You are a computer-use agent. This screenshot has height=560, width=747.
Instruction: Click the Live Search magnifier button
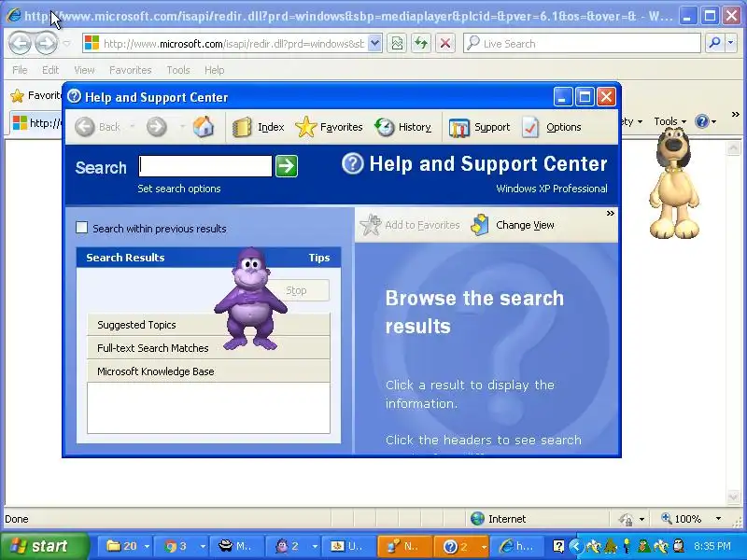714,43
